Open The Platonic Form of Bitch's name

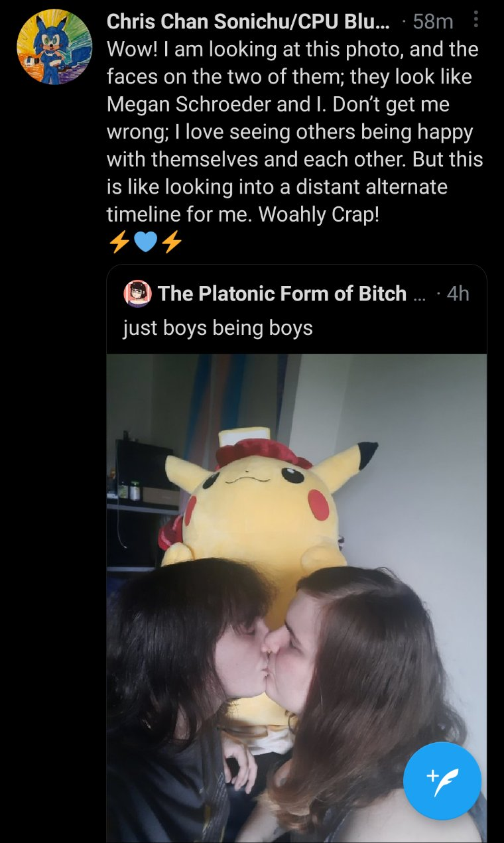click(282, 293)
